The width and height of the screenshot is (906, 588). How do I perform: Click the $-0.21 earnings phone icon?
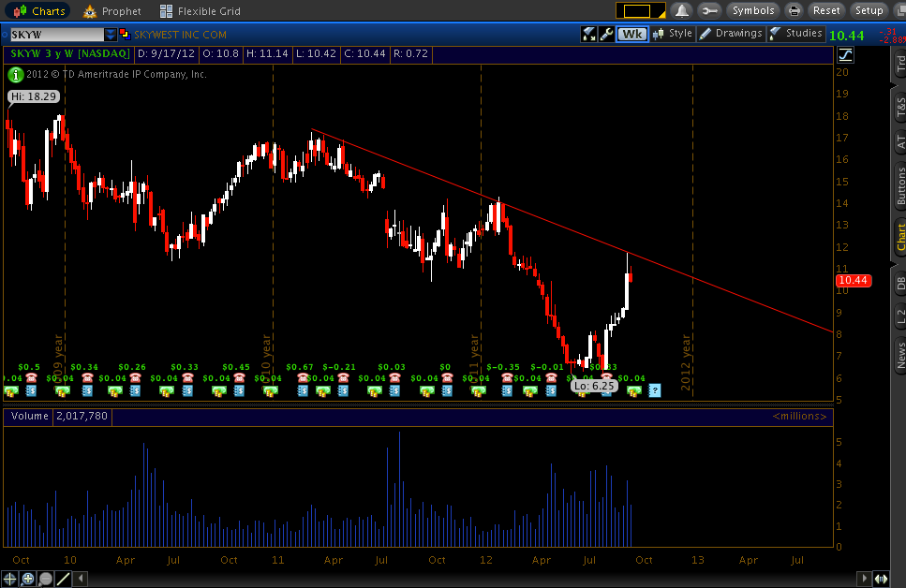pos(343,377)
